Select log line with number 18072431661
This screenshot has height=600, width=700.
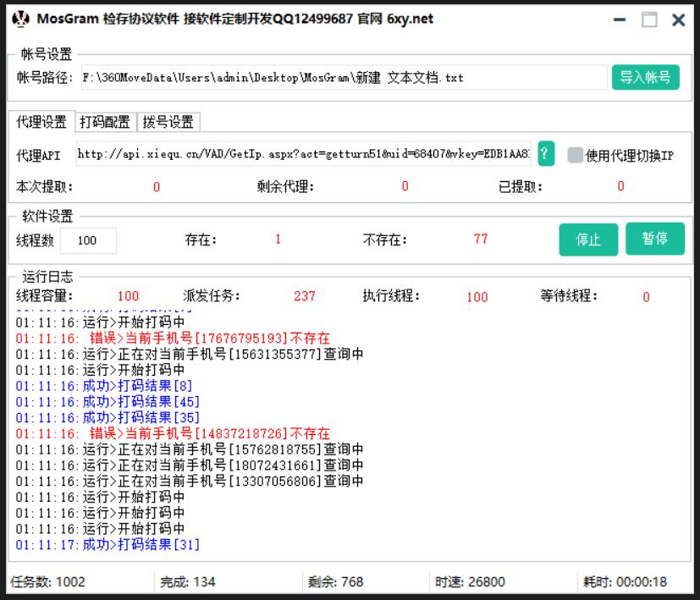(190, 465)
